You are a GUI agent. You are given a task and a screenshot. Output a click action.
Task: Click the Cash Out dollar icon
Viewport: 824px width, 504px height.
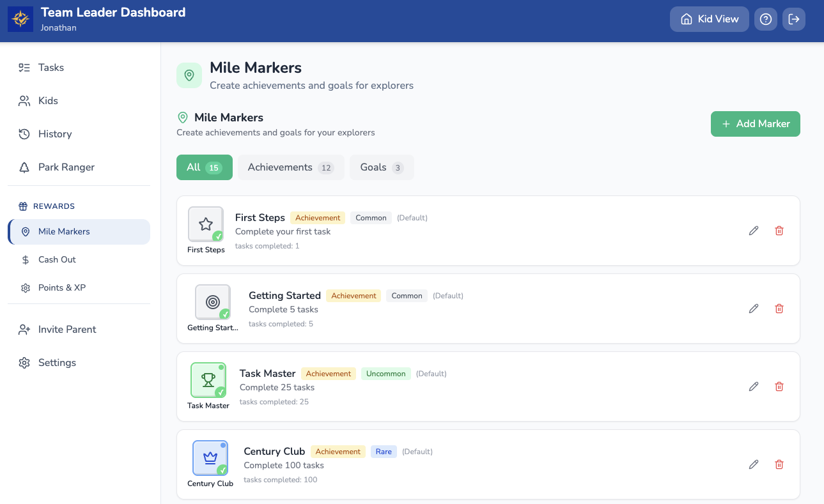tap(24, 259)
